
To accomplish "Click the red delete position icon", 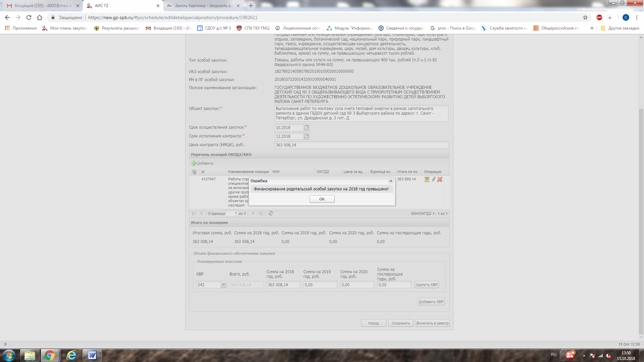I will coord(440,179).
